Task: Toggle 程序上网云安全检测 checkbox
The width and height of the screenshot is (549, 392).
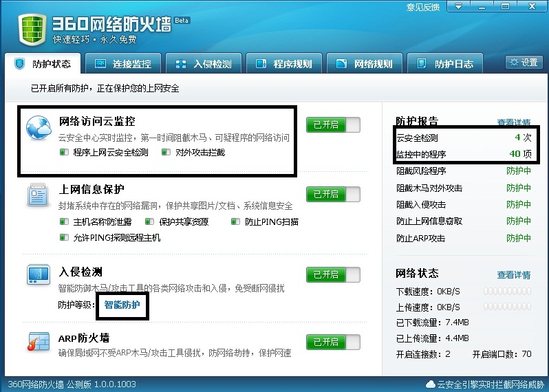Action: (x=64, y=152)
